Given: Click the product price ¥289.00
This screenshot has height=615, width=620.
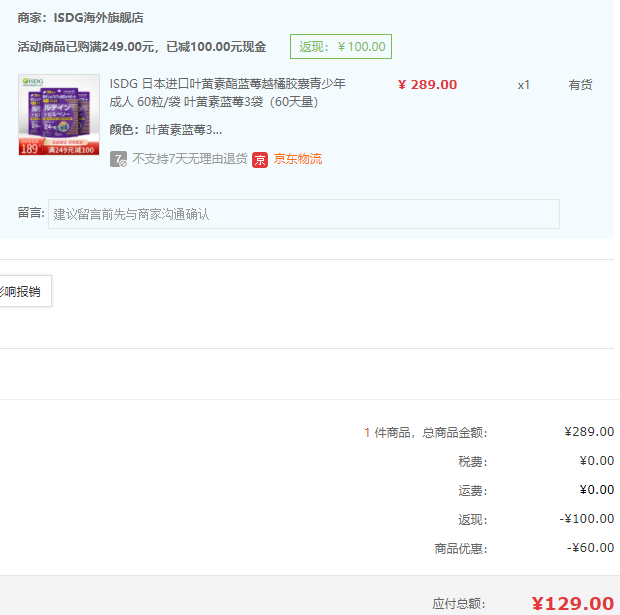Looking at the screenshot, I should point(427,85).
